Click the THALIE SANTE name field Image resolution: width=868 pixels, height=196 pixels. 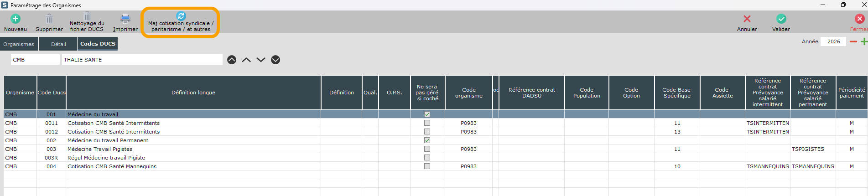[141, 60]
